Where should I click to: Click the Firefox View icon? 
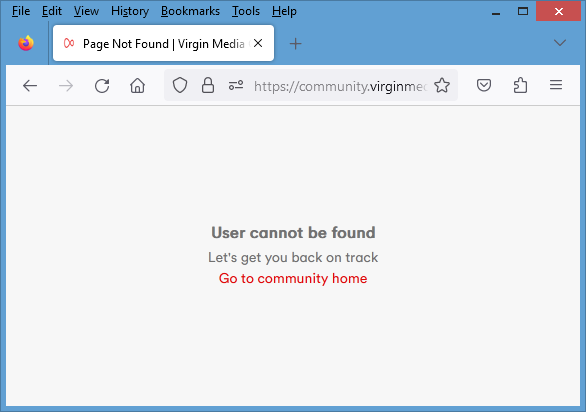(x=26, y=43)
